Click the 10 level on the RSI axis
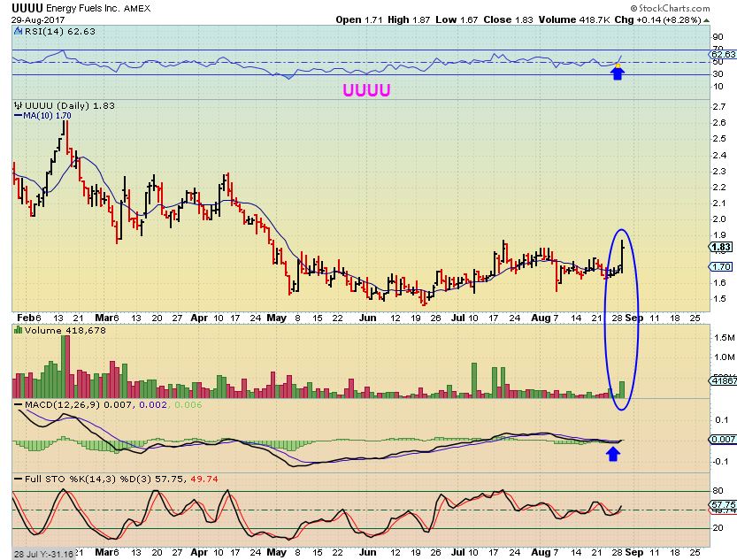Viewport: 737px width, 560px height. [718, 87]
